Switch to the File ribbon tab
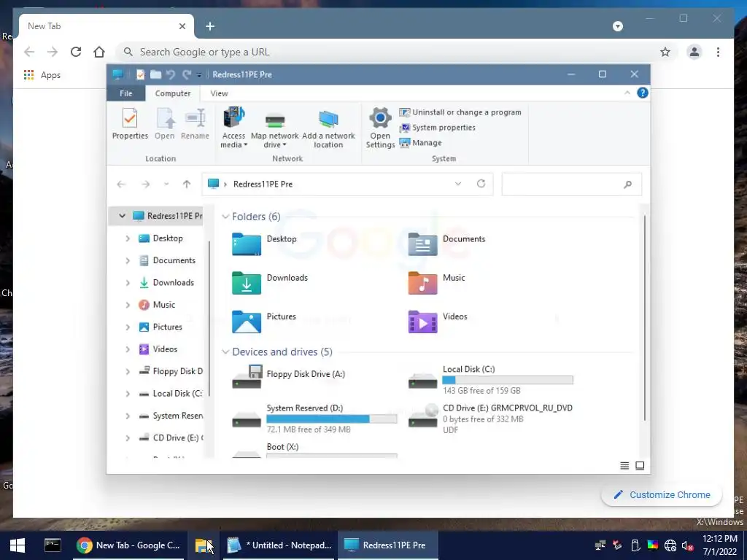This screenshot has height=560, width=747. [125, 93]
